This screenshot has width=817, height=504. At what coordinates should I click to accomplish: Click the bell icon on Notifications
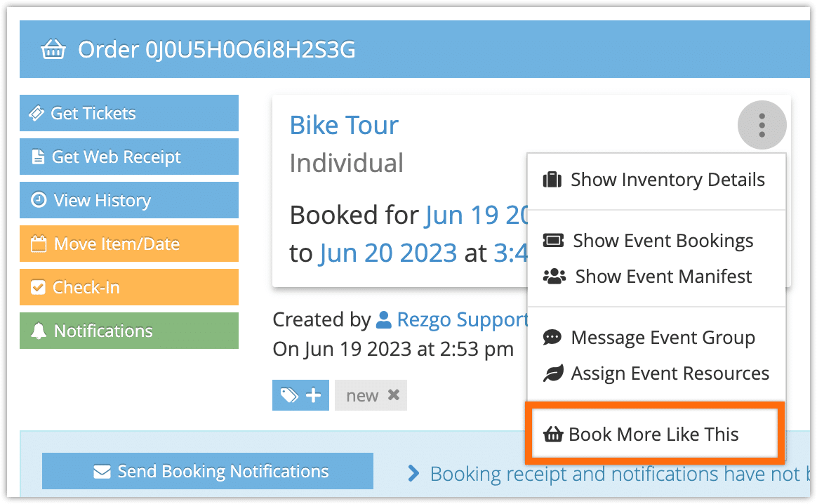point(39,331)
